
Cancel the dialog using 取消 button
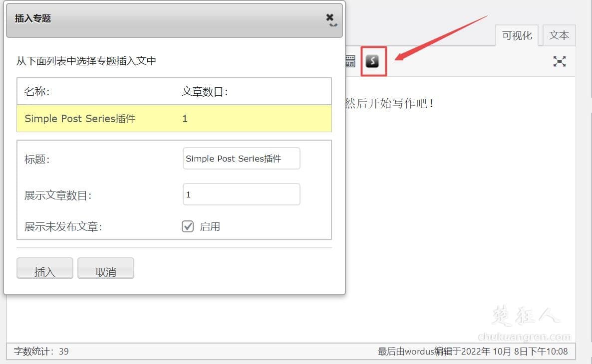(106, 269)
